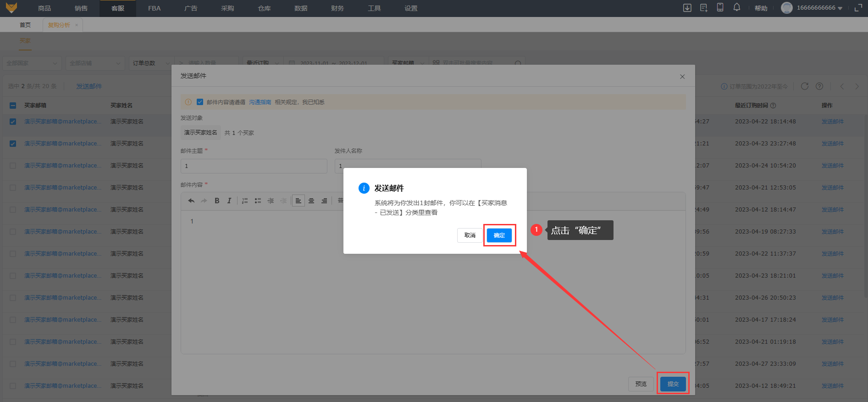
Task: Check the buyer row dated 2023-04-19 08:27:33
Action: (x=13, y=232)
